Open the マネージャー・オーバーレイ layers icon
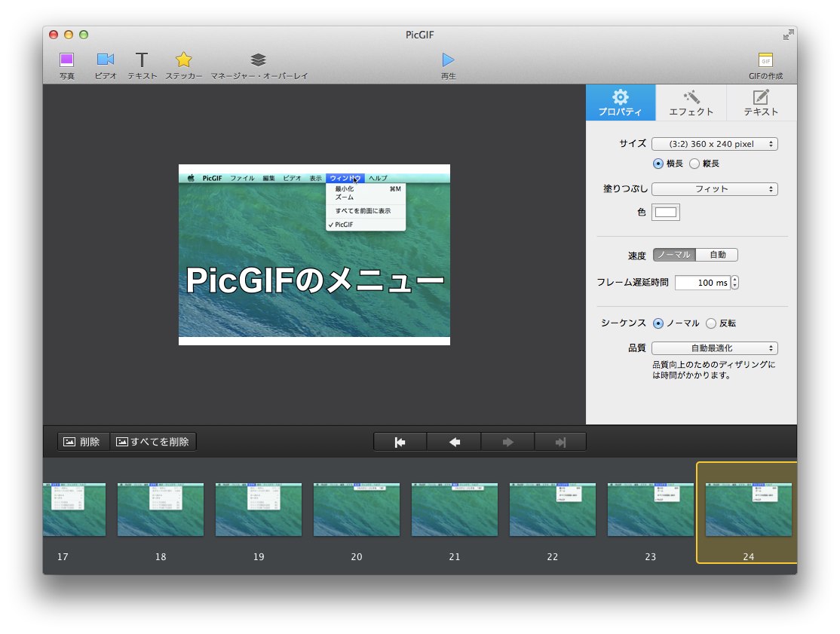This screenshot has height=634, width=840. pos(259,60)
